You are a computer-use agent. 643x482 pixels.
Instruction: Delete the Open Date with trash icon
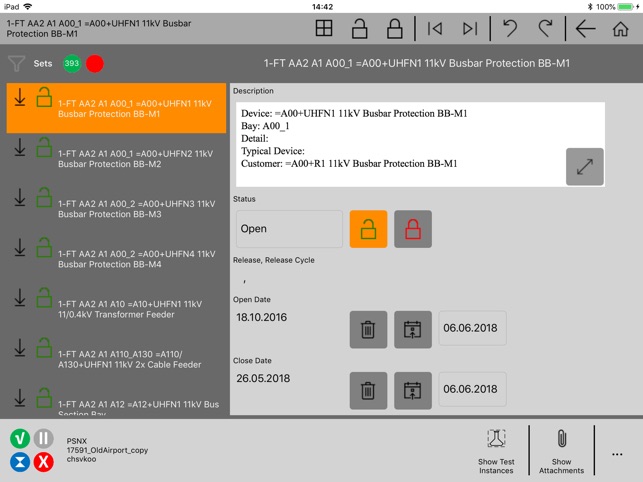point(368,329)
